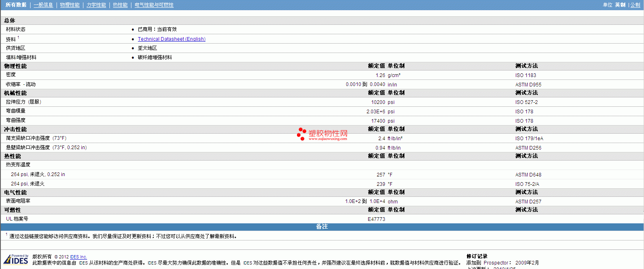This screenshot has height=269, width=644.
Task: Click the ISO 527-2 test method
Action: coord(526,102)
